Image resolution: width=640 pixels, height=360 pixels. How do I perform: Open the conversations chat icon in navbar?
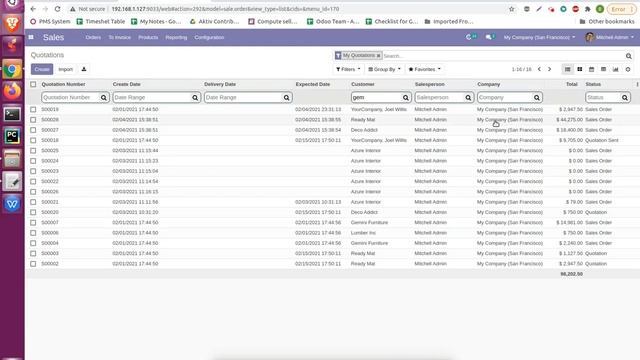489,37
